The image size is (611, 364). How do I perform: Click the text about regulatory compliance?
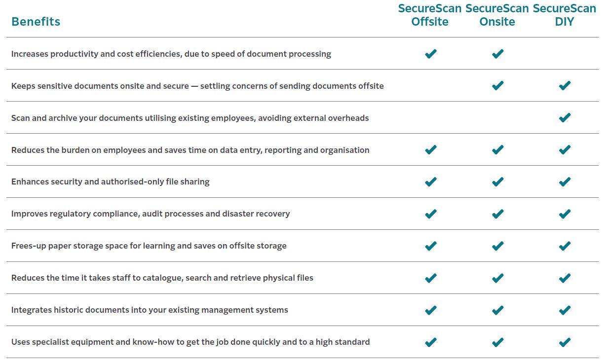(x=151, y=214)
